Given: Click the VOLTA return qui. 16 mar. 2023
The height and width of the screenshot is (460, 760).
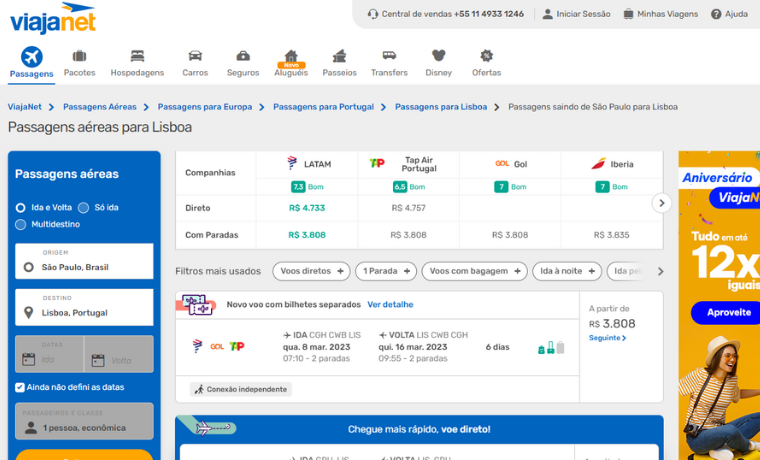Looking at the screenshot, I should click(x=413, y=347).
